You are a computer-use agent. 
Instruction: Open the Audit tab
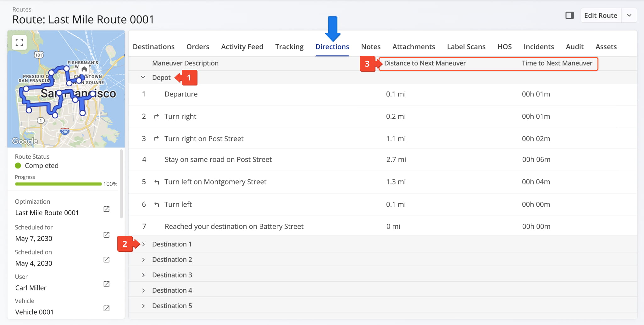pos(575,47)
